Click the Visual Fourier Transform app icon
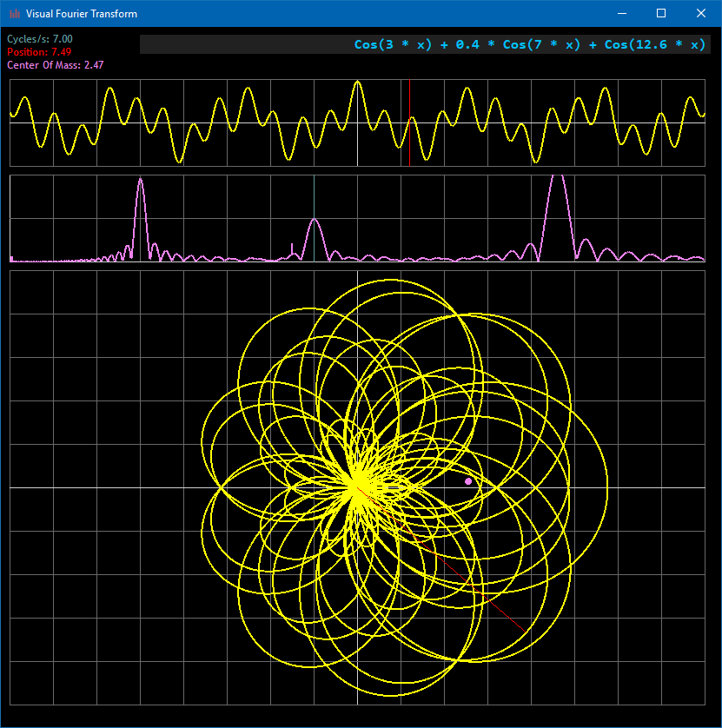 coord(15,14)
